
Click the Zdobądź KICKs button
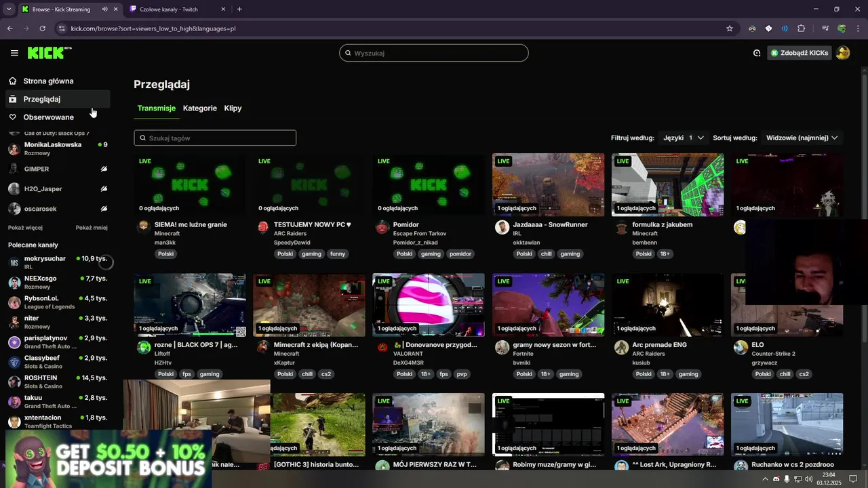tap(800, 53)
